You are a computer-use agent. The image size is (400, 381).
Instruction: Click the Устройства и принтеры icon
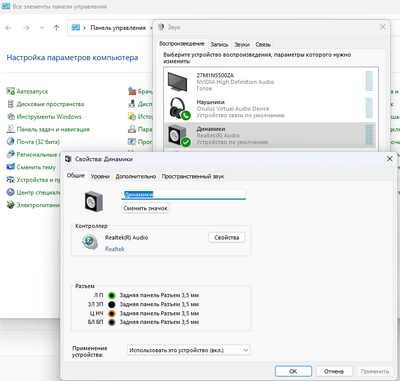11,179
